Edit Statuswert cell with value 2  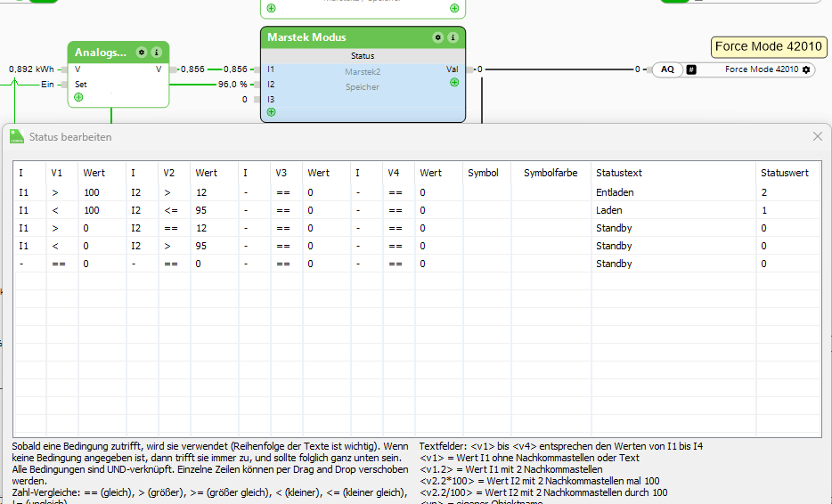(787, 192)
